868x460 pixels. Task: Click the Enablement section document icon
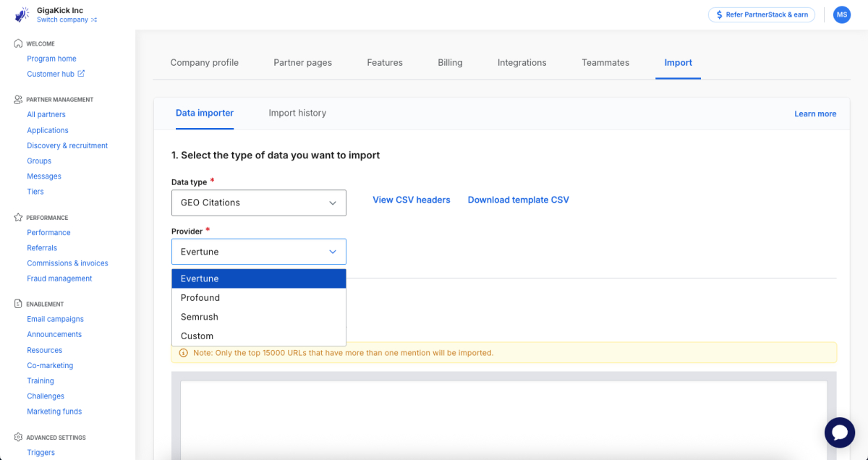(x=18, y=304)
